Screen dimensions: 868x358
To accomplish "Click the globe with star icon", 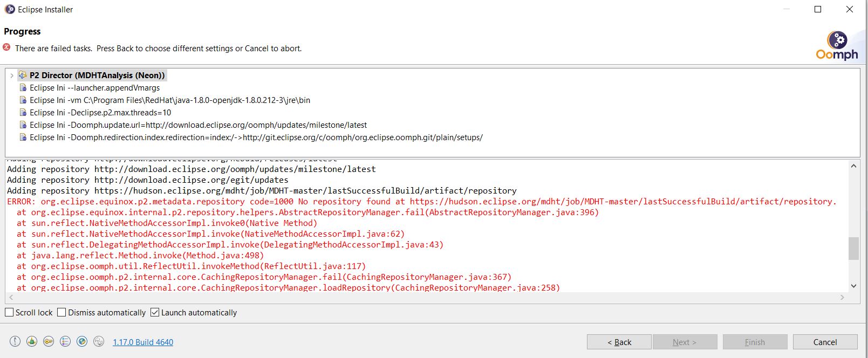I will point(82,341).
